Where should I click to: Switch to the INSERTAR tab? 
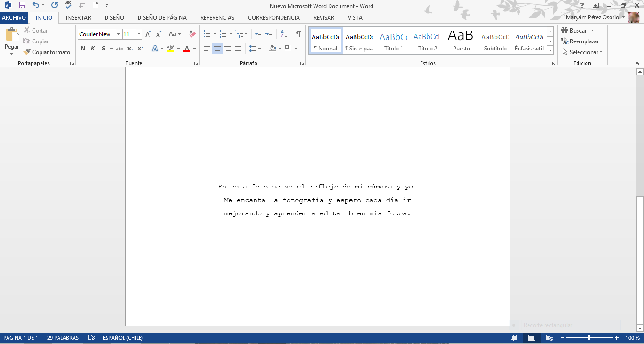(x=79, y=17)
